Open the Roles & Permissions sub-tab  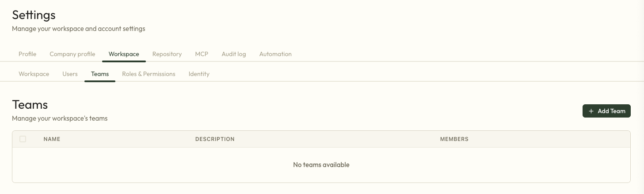point(149,74)
